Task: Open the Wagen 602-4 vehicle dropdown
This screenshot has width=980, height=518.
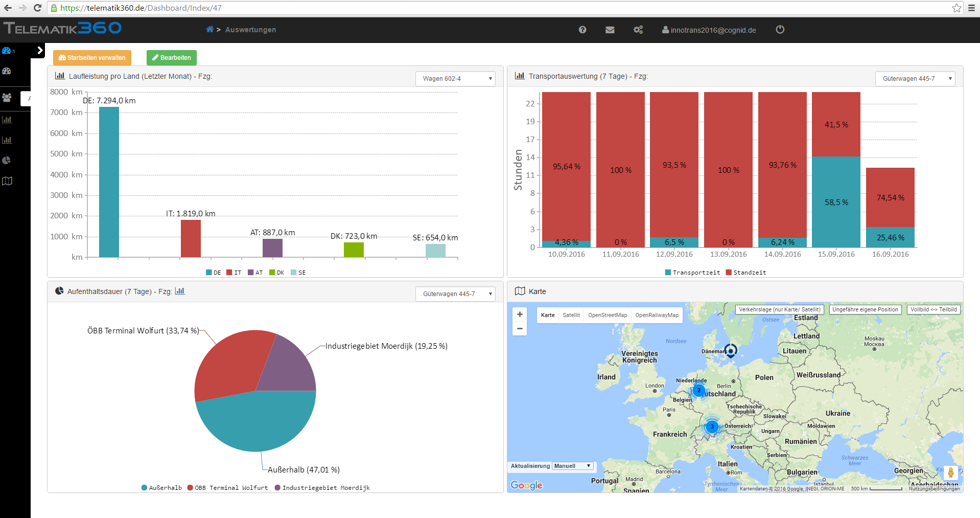Action: point(455,78)
